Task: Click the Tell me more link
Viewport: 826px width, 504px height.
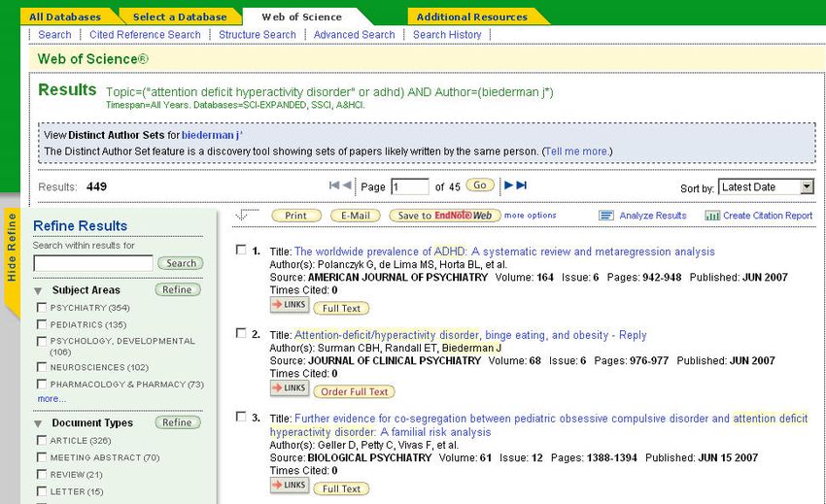Action: [576, 151]
